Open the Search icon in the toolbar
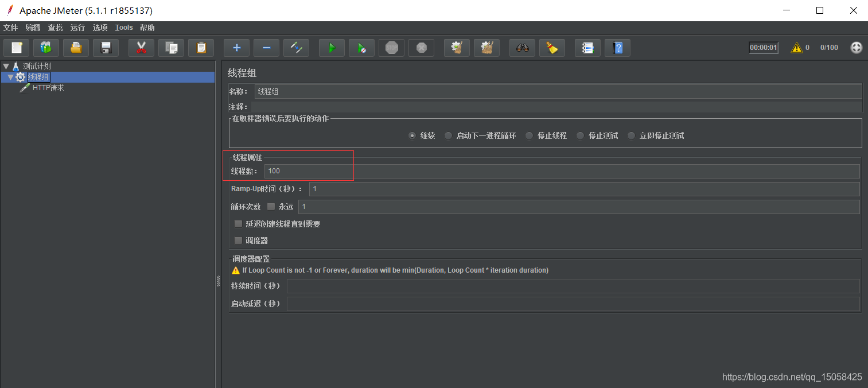Image resolution: width=868 pixels, height=388 pixels. pos(522,48)
